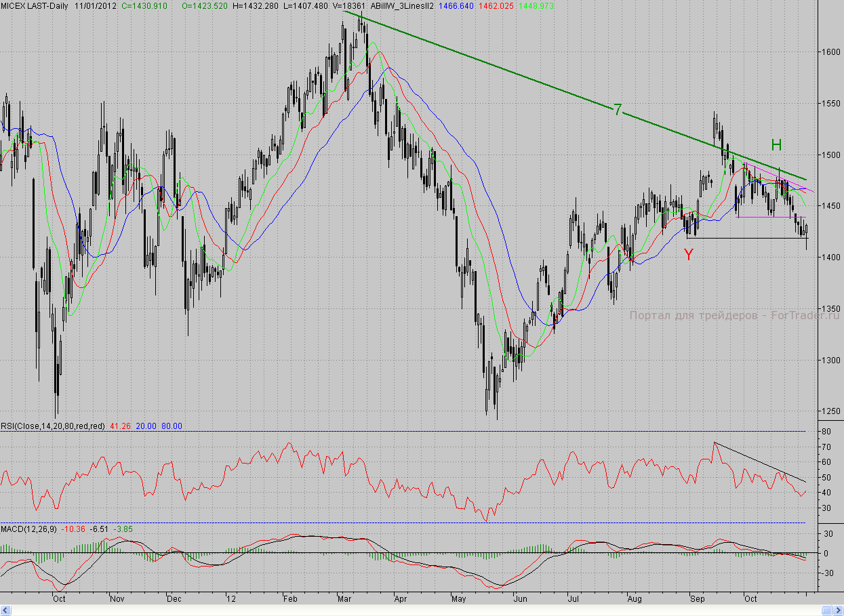The height and width of the screenshot is (616, 844).
Task: Click the blue 1466.640 indicator value
Action: point(456,5)
